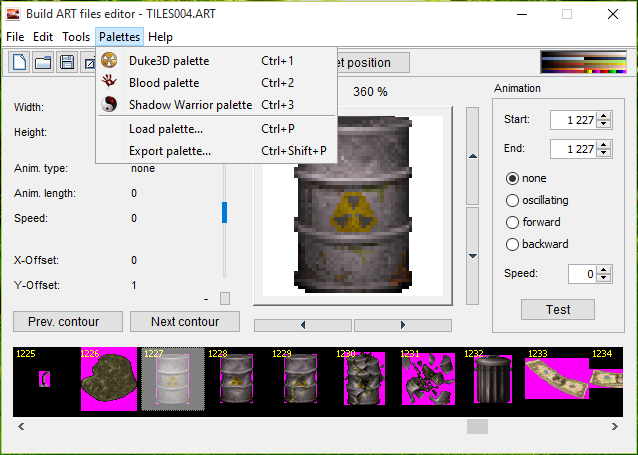This screenshot has height=455, width=638.
Task: Click the Test animation button
Action: pos(557,309)
